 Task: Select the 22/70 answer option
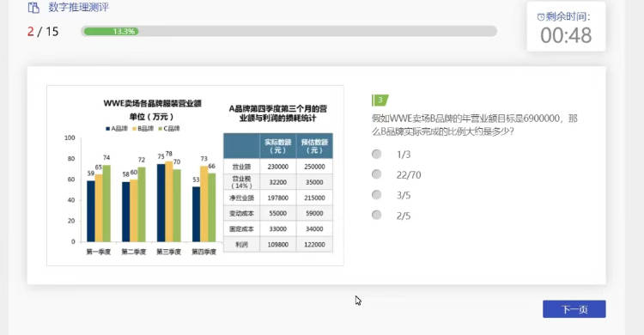[377, 174]
